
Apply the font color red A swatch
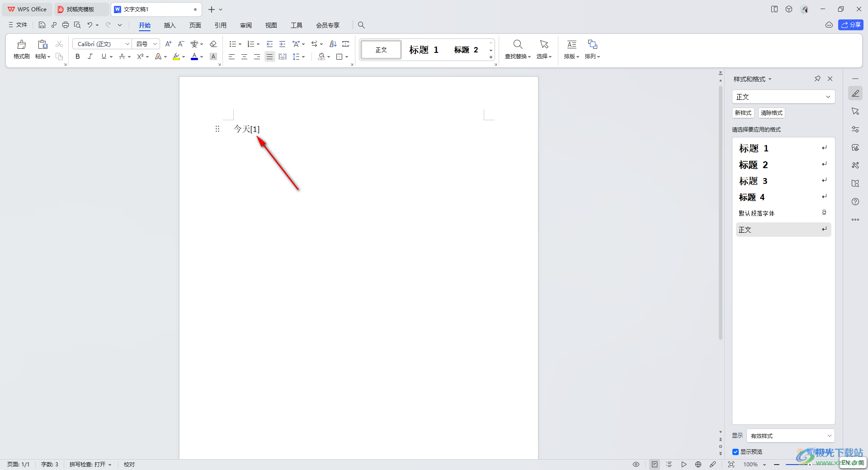coord(194,56)
